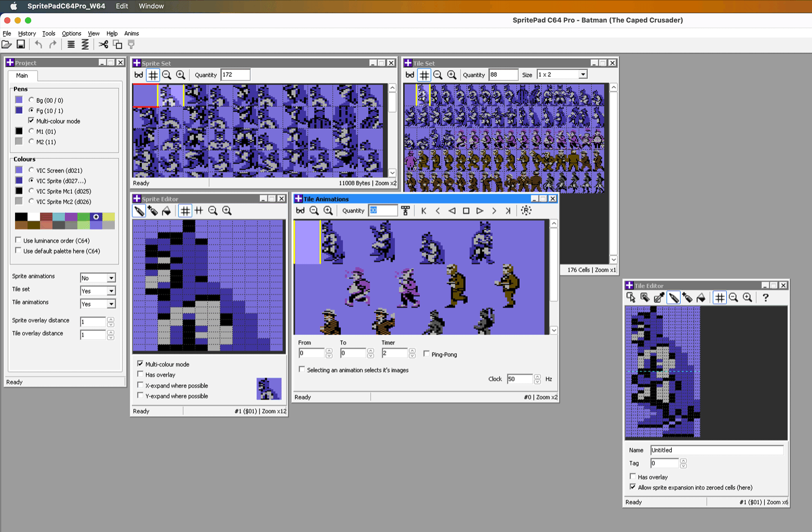Click the tile Name input field
Image resolution: width=812 pixels, height=532 pixels.
(x=716, y=450)
